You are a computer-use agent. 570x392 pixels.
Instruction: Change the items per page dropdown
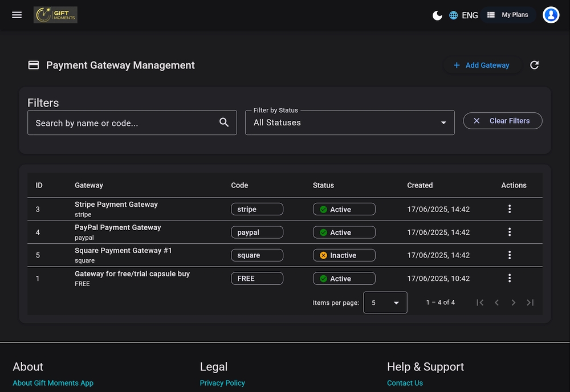385,303
